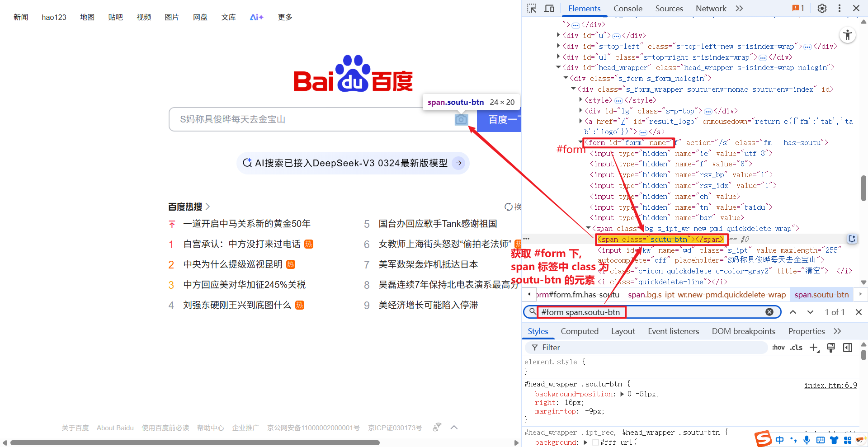Clear the DevTools search field text

pos(769,312)
